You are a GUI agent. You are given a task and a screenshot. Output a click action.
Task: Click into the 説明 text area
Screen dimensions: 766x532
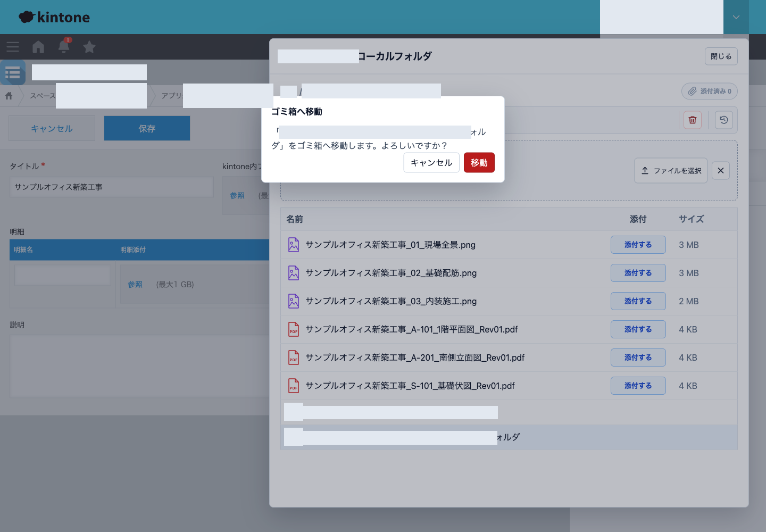pyautogui.click(x=139, y=366)
